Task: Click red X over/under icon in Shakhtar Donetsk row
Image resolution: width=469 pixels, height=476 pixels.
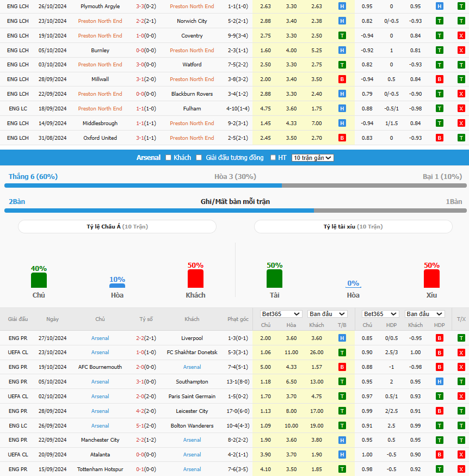Action: coord(461,353)
